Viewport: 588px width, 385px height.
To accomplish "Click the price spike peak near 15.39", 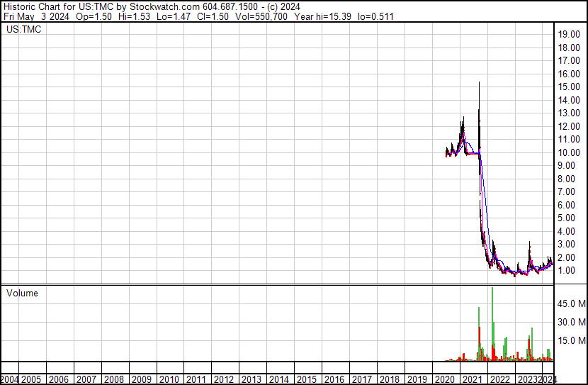I will click(x=479, y=82).
